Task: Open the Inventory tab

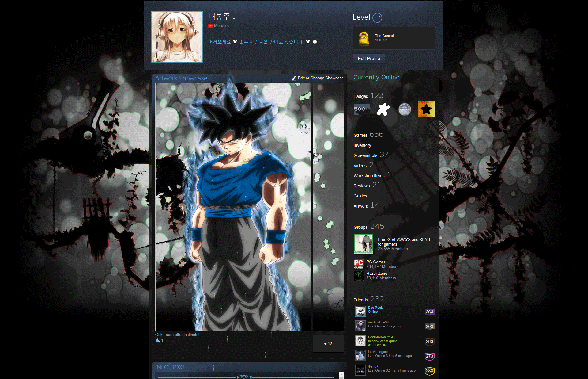Action: coord(362,145)
